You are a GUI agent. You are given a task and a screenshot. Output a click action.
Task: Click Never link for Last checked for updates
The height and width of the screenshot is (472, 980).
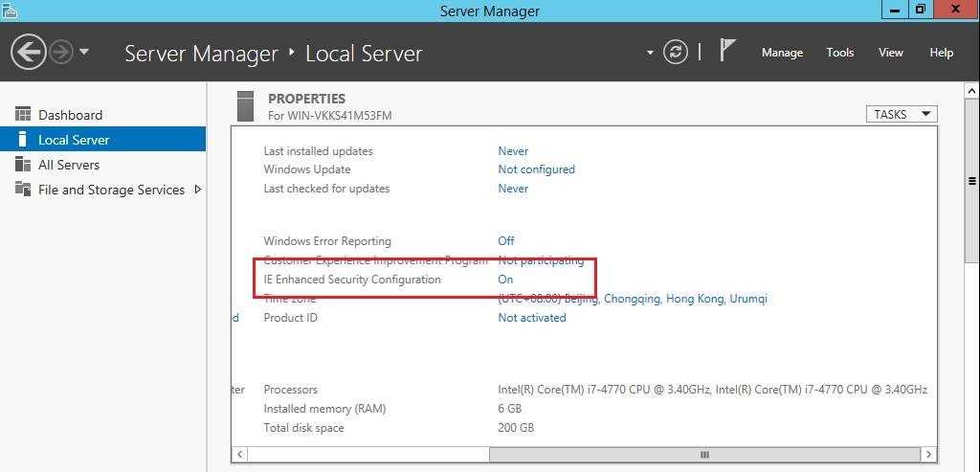click(x=513, y=189)
